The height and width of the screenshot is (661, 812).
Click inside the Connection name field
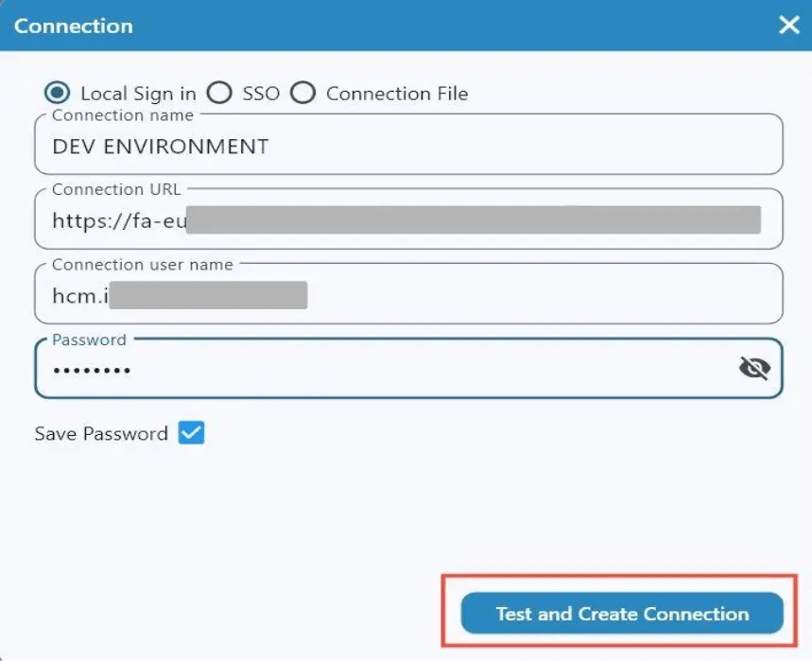(378, 147)
